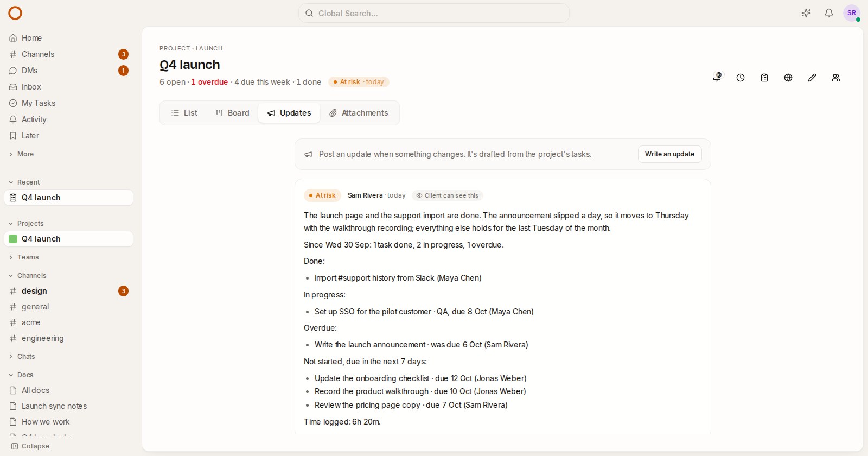Switch to the List tab

click(184, 113)
